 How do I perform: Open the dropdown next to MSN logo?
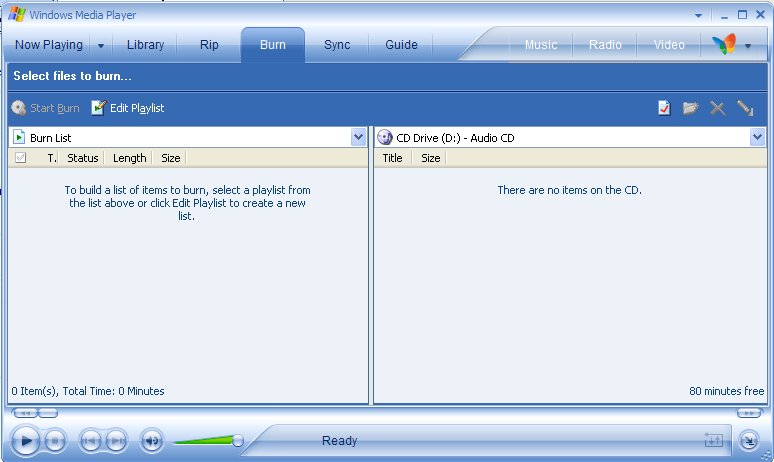coord(748,45)
